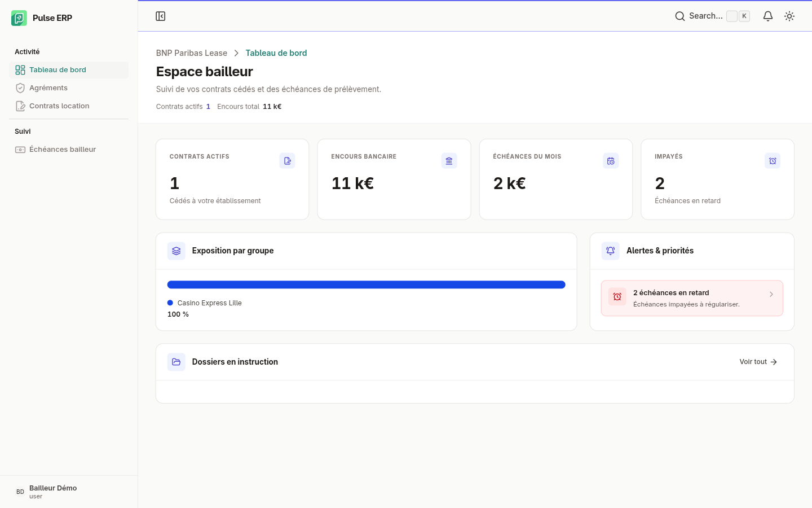
Task: Click Voir tout link
Action: click(758, 362)
